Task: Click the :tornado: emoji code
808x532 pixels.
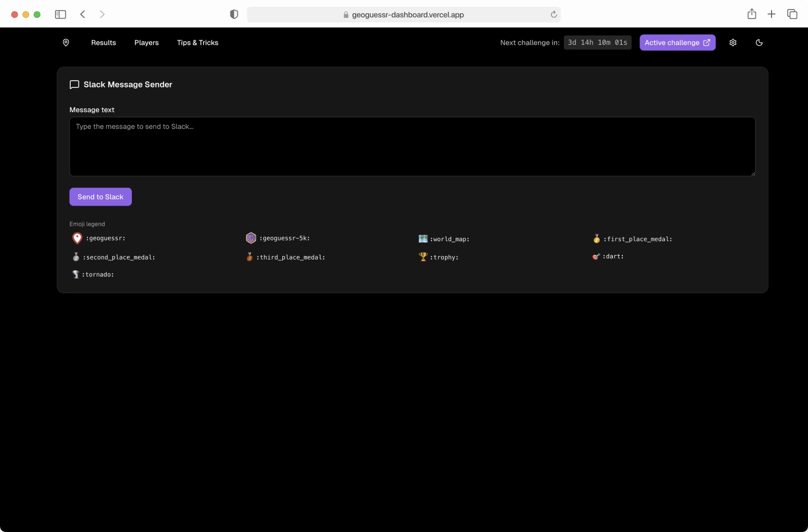Action: [98, 275]
